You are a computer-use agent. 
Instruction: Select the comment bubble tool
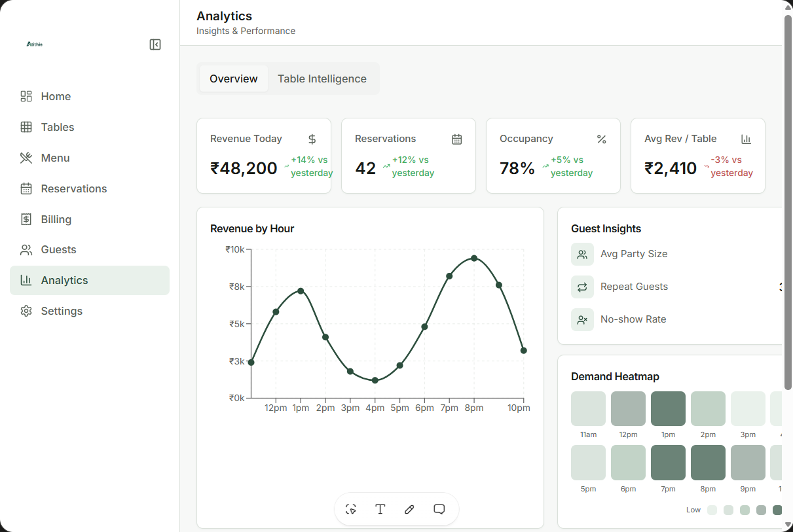coord(439,509)
